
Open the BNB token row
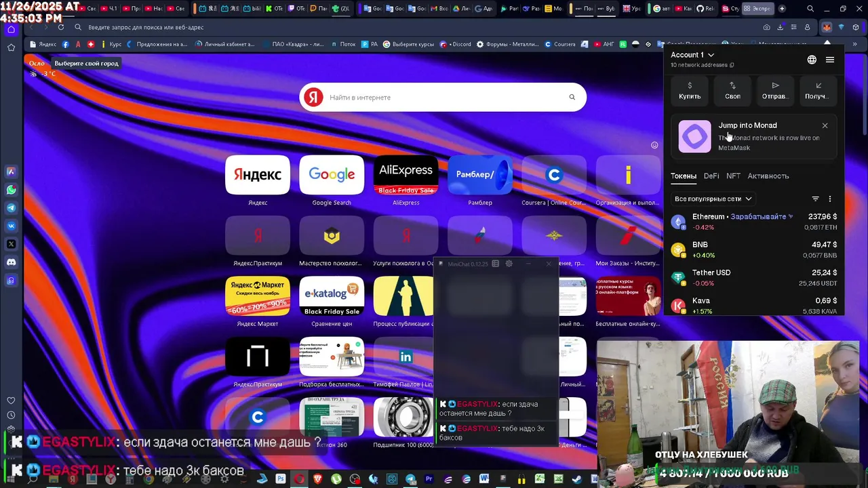point(753,249)
